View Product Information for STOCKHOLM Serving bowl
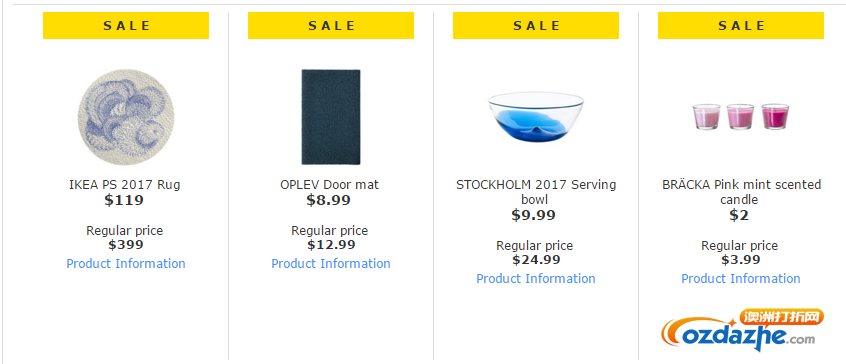Image resolution: width=846 pixels, height=364 pixels. pyautogui.click(x=536, y=279)
